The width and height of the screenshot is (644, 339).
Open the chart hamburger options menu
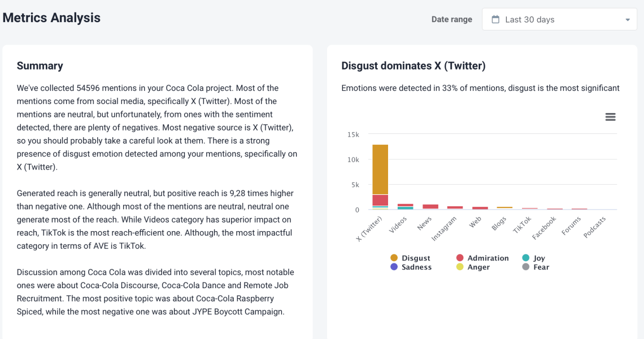[x=610, y=117]
